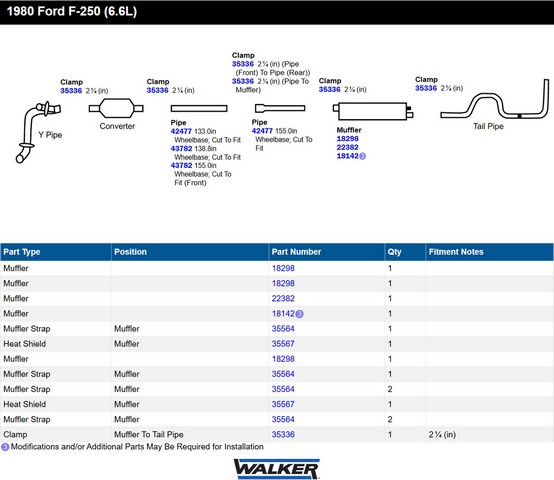Open pipe 43782 155.0in front link
554x480 pixels.
[x=181, y=166]
